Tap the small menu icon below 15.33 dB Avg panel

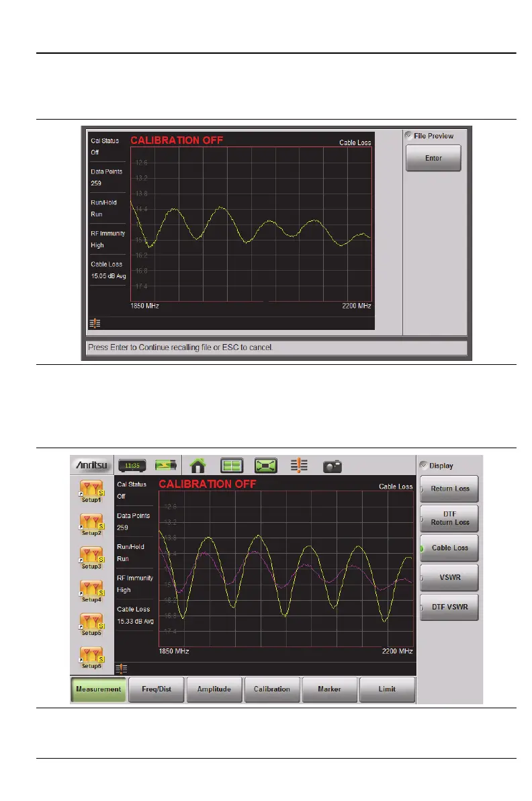coord(121,668)
